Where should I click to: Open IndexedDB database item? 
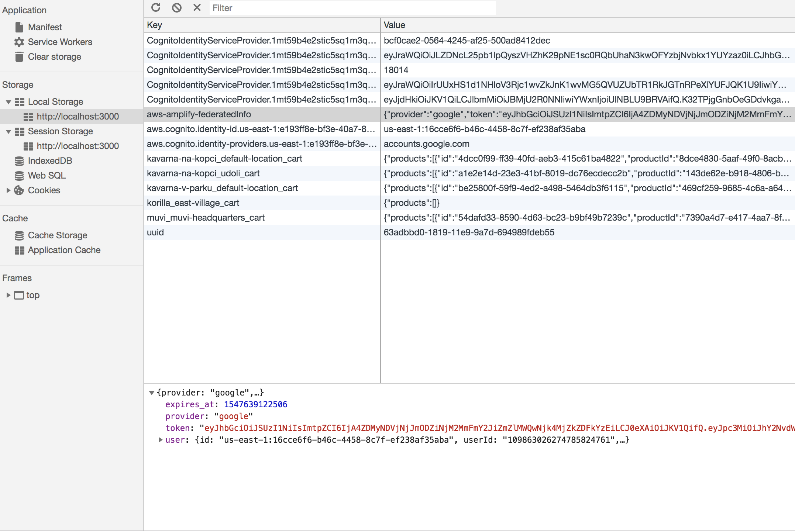pos(50,160)
